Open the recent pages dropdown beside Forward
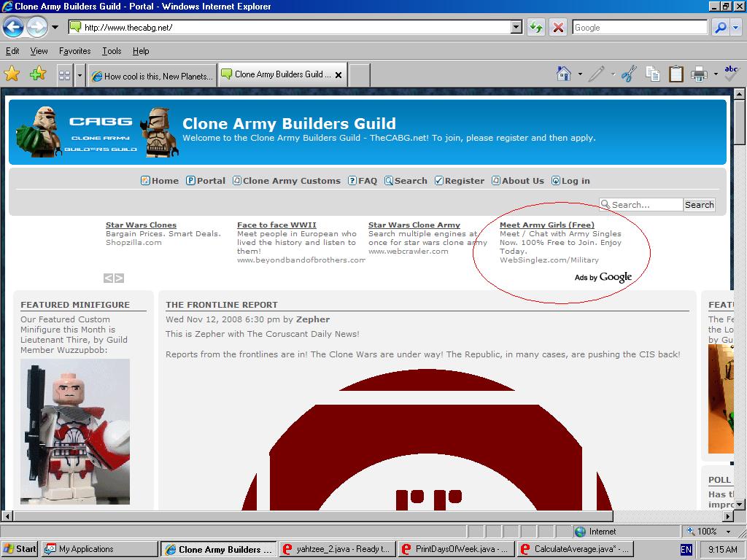The width and height of the screenshot is (747, 560). coord(55,27)
